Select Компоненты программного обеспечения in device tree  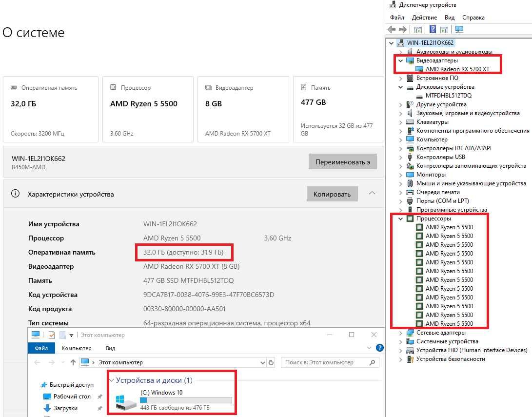pyautogui.click(x=473, y=131)
